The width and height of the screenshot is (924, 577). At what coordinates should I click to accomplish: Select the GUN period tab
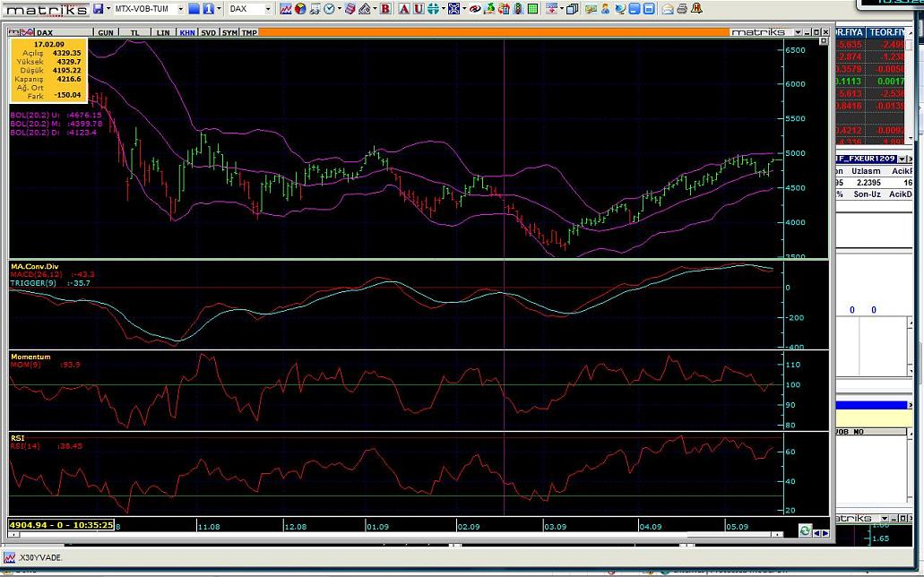(106, 32)
